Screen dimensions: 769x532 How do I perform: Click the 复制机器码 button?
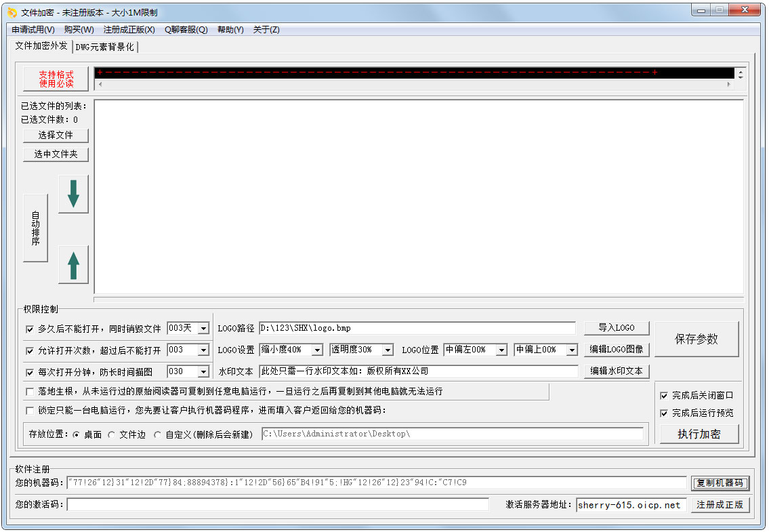pos(720,483)
